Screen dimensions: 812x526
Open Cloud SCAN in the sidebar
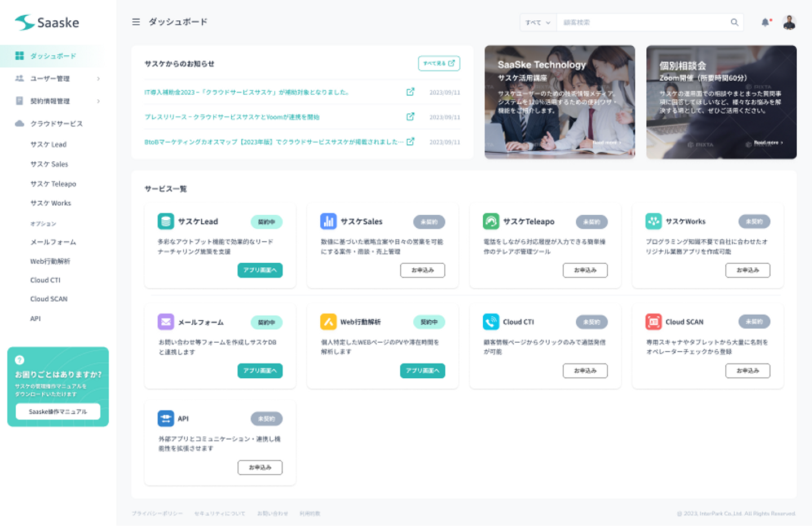[48, 299]
